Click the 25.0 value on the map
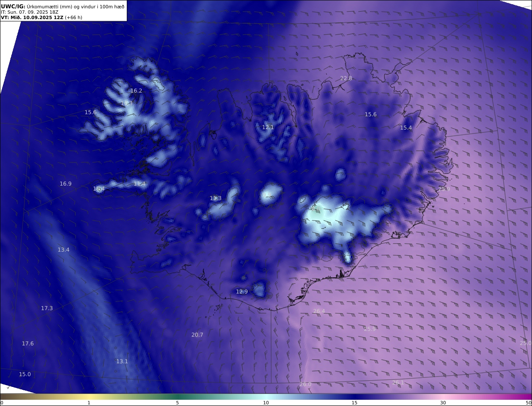Viewport: 532px width, 406px height. coord(525,343)
